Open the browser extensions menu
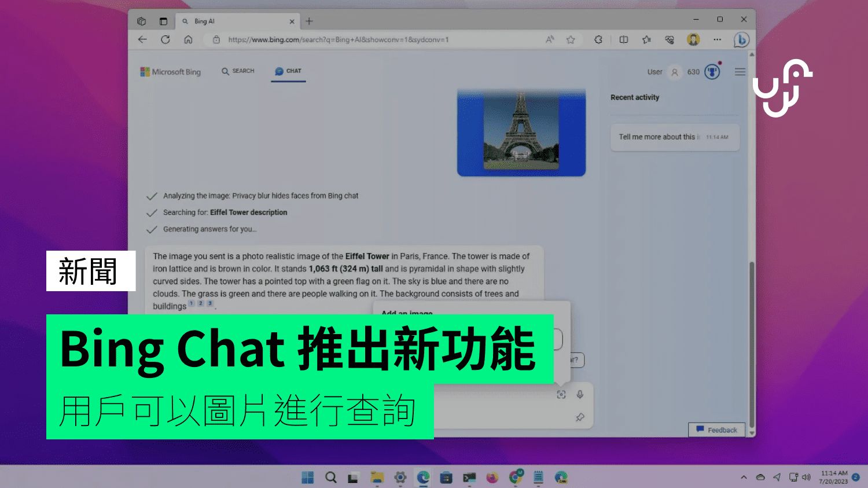Viewport: 868px width, 488px height. pos(598,39)
